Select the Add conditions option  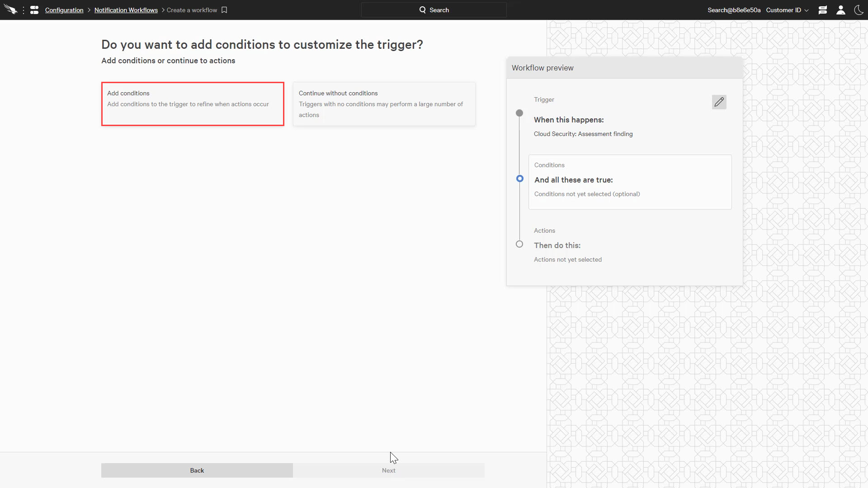tap(193, 104)
